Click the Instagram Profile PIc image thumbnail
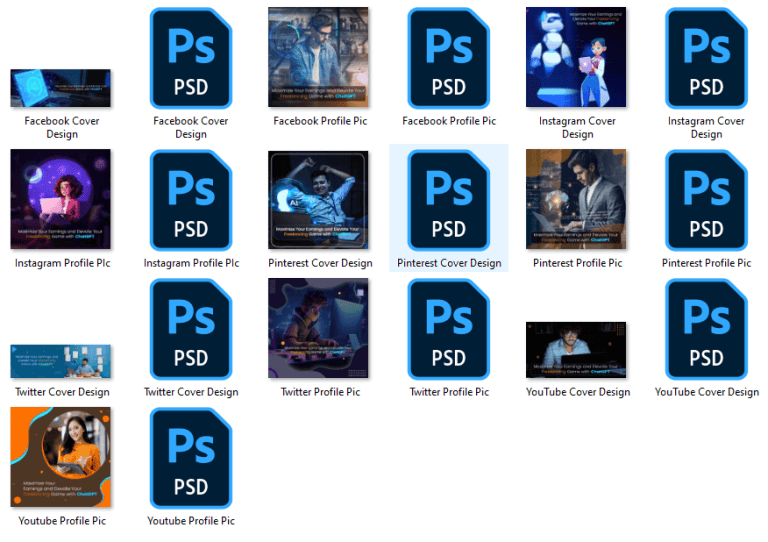 pos(61,199)
